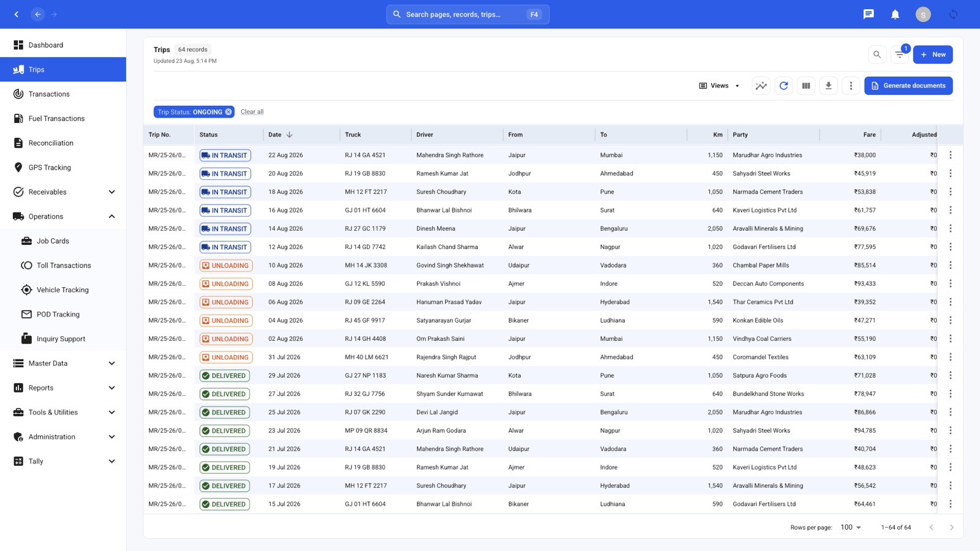
Task: Expand the Tally section
Action: (63, 461)
